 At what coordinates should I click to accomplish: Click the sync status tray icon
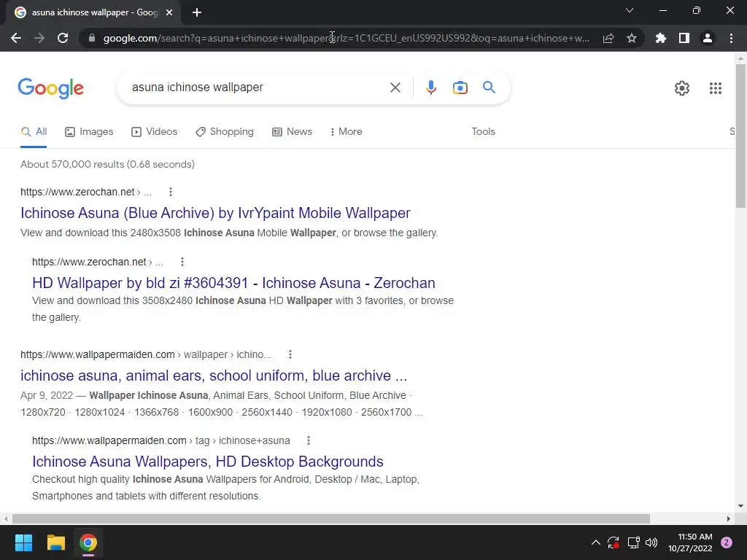pos(613,542)
